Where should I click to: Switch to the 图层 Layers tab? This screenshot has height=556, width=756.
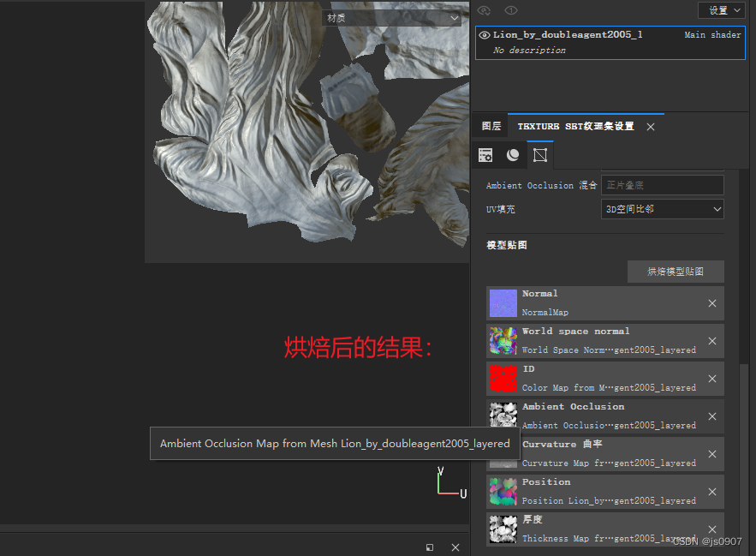[490, 126]
